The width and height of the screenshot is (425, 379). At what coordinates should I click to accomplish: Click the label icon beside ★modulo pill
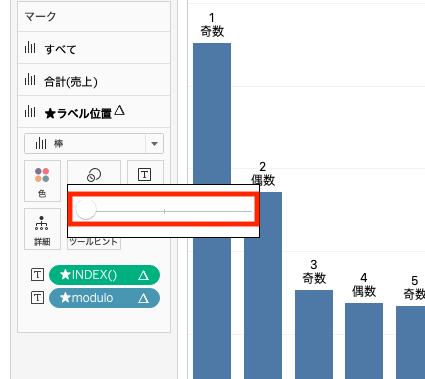[x=37, y=298]
